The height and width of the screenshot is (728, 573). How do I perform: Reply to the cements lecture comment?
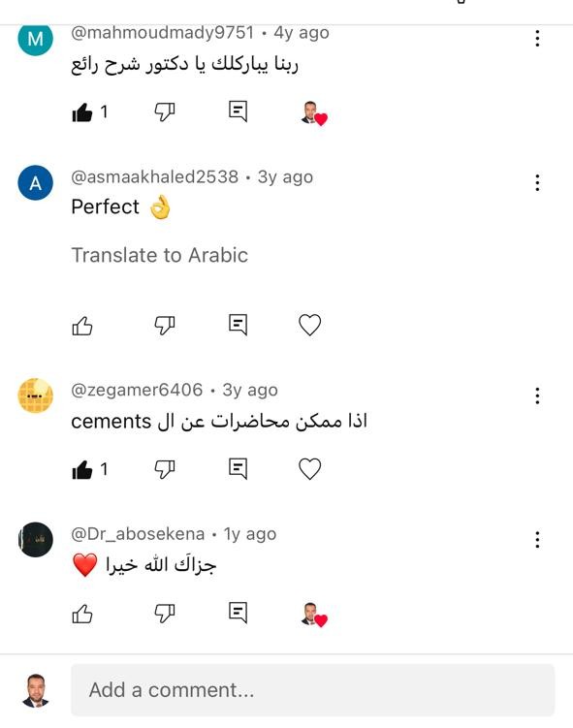(238, 468)
